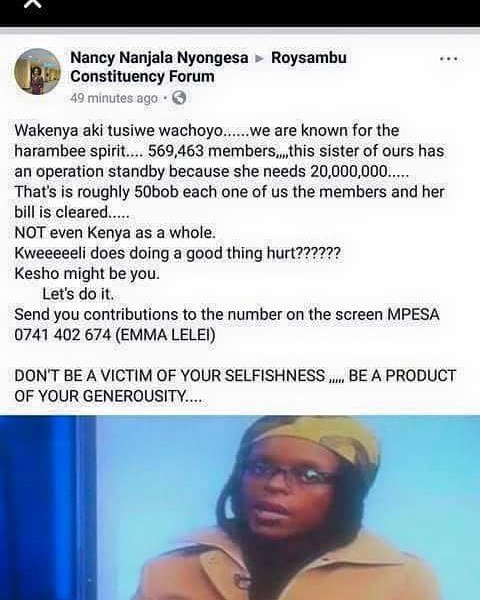The height and width of the screenshot is (600, 480).
Task: Click the Kesho might be you sentence
Action: (87, 274)
